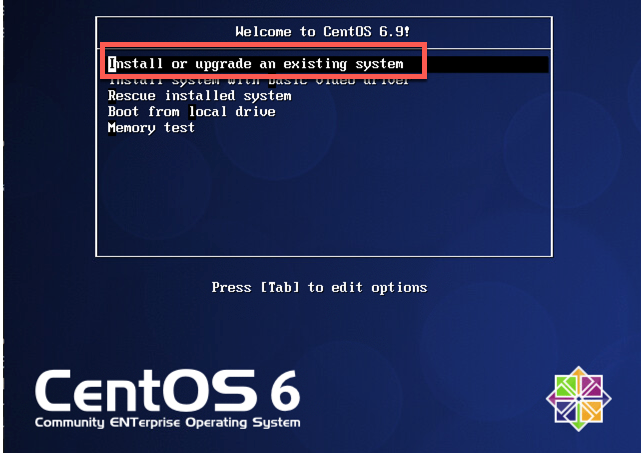642x453 pixels.
Task: Select Rescue installed system entry
Action: 199,96
